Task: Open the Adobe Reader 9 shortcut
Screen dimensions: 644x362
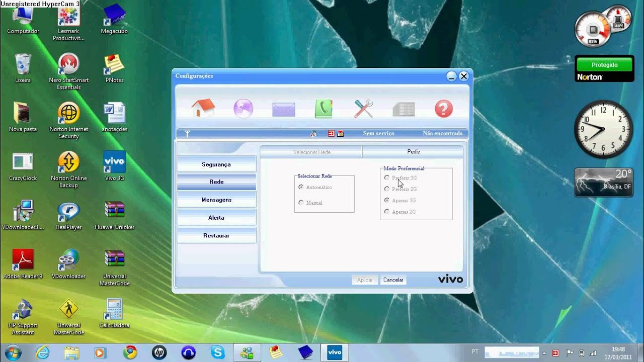Action: (x=23, y=265)
